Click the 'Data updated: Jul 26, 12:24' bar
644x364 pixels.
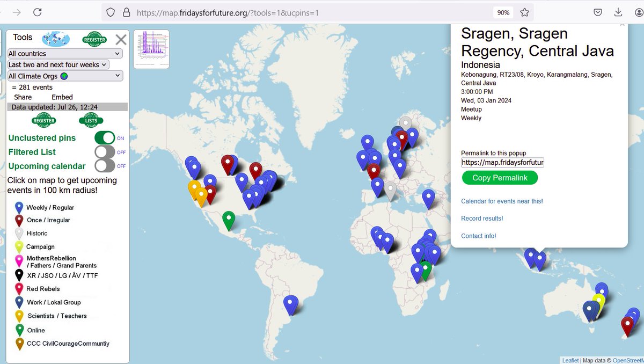(x=68, y=107)
